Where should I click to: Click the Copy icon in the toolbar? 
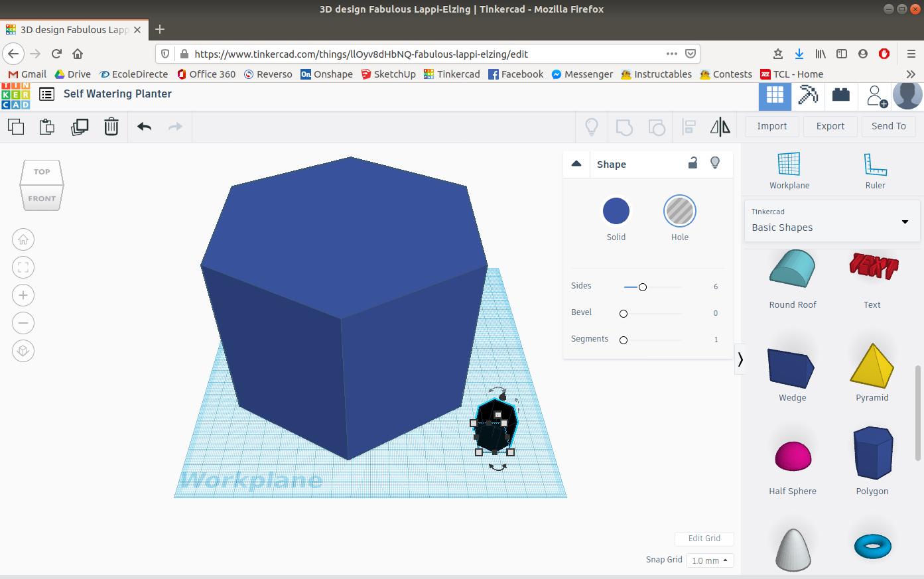pyautogui.click(x=15, y=126)
